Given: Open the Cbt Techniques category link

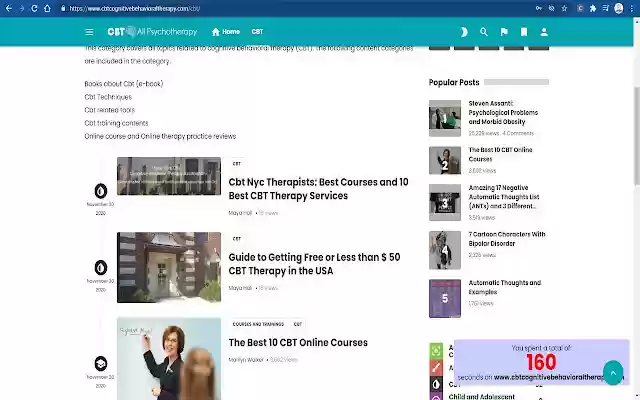Looking at the screenshot, I should click(x=108, y=97).
